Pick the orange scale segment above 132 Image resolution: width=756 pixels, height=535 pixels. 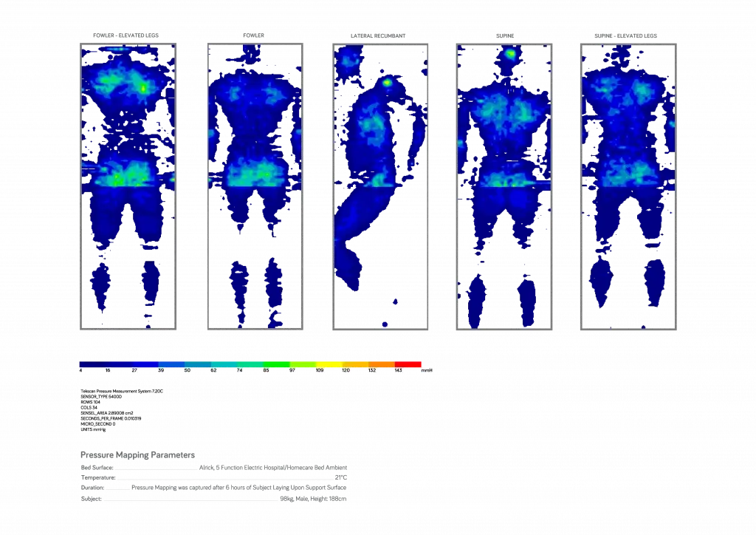tap(382, 364)
